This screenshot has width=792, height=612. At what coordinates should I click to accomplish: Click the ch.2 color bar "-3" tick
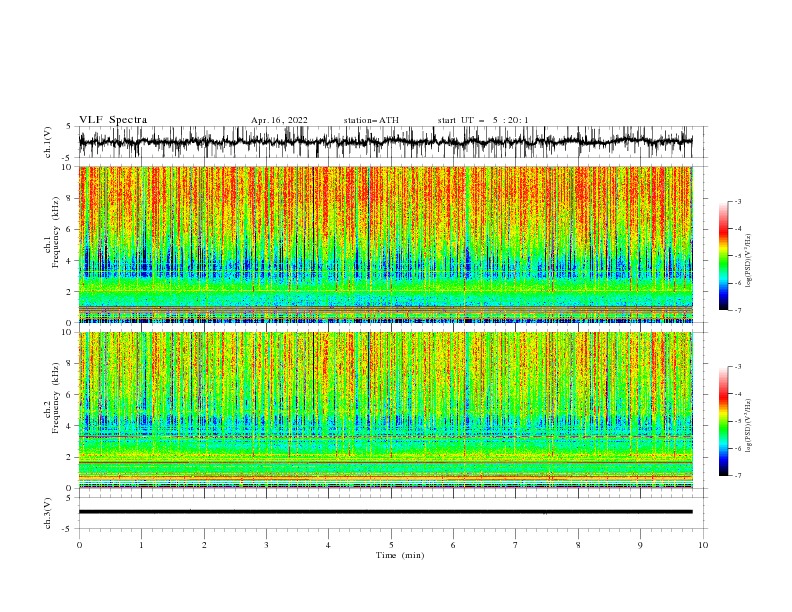[738, 367]
